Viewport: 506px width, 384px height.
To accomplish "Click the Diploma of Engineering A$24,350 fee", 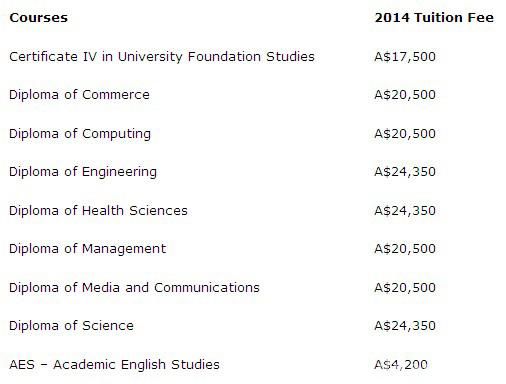I will (x=405, y=172).
